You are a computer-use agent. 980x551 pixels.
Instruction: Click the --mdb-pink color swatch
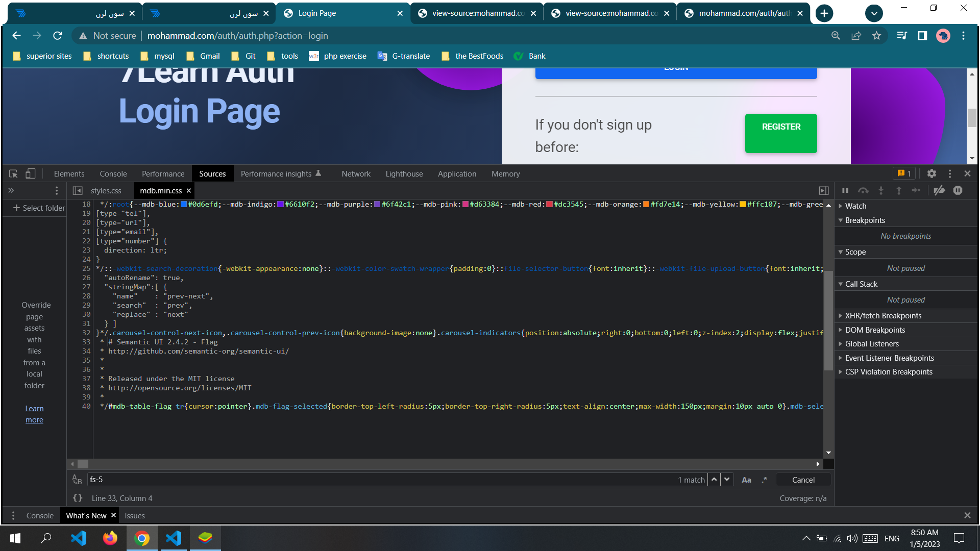(x=465, y=205)
